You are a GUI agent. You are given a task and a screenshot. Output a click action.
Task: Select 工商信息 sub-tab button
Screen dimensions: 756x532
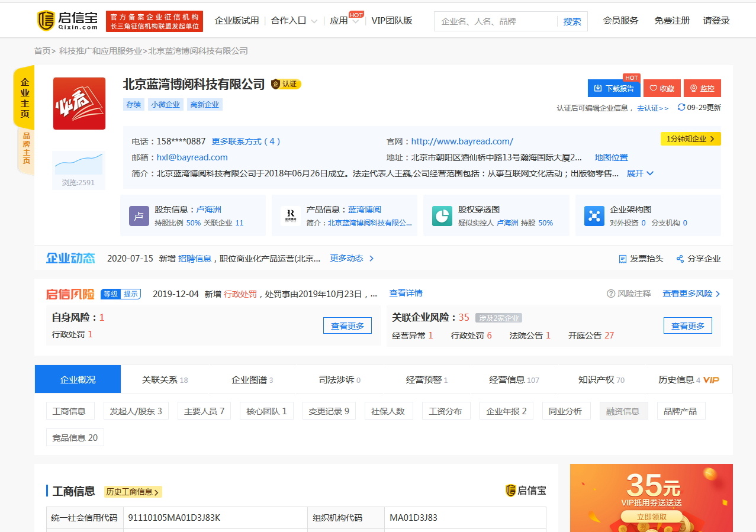[x=69, y=411]
